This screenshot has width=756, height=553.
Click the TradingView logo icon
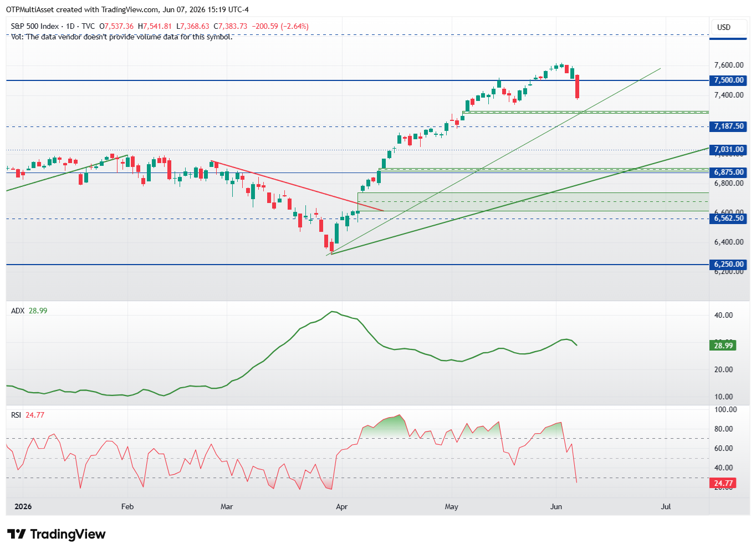[x=17, y=534]
